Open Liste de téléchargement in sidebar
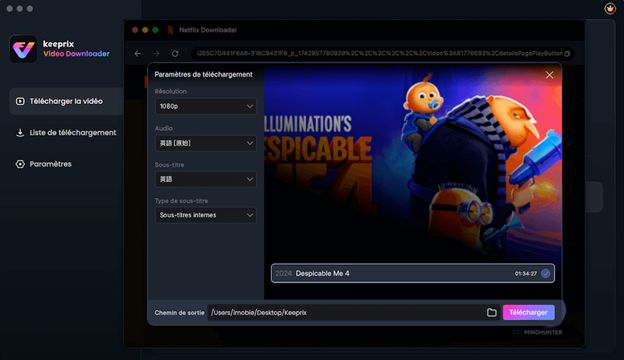The height and width of the screenshot is (360, 624). pyautogui.click(x=66, y=132)
